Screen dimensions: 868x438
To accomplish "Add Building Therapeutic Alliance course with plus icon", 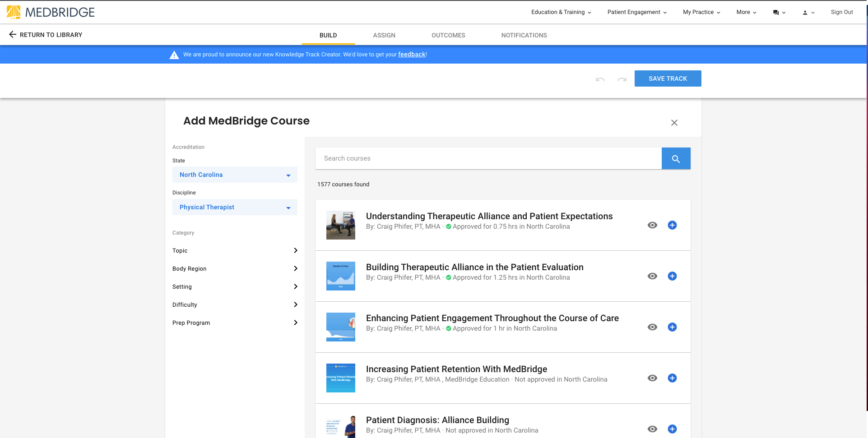I will point(672,276).
